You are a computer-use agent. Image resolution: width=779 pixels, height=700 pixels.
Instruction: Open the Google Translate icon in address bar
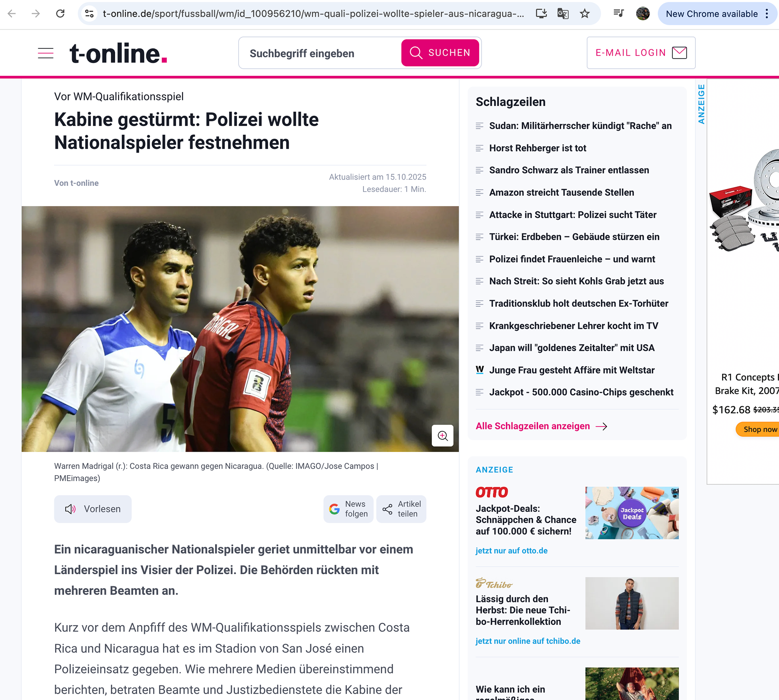click(563, 14)
